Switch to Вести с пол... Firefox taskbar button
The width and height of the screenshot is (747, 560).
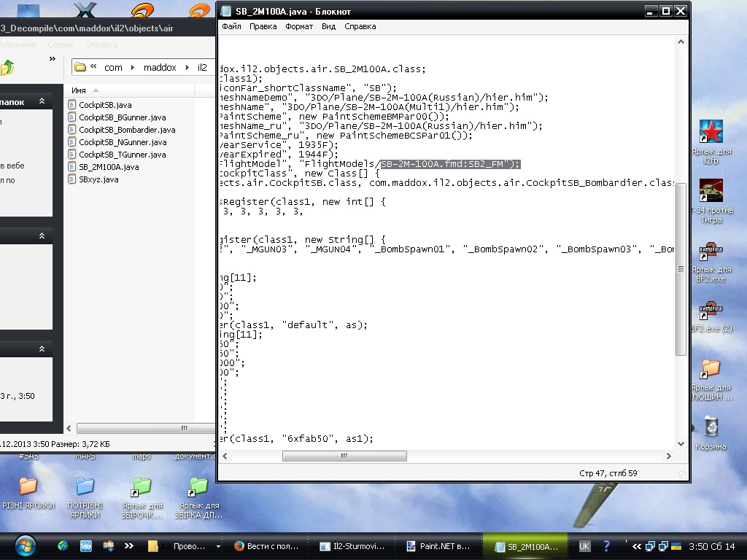[267, 546]
